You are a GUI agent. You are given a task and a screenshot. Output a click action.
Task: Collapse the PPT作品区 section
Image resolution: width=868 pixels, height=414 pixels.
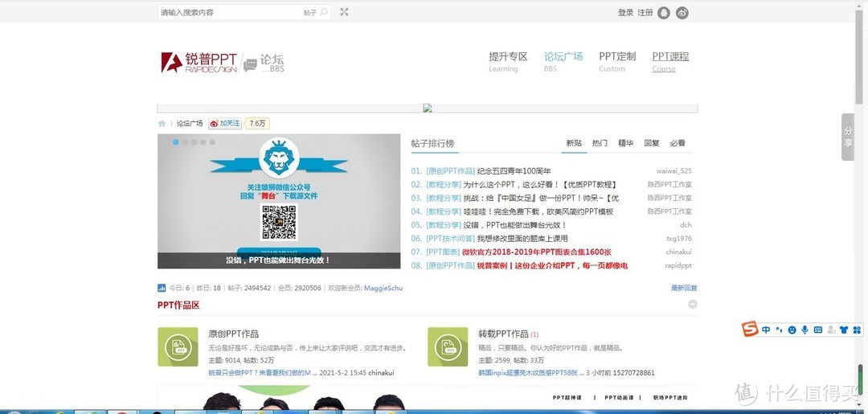click(x=693, y=305)
